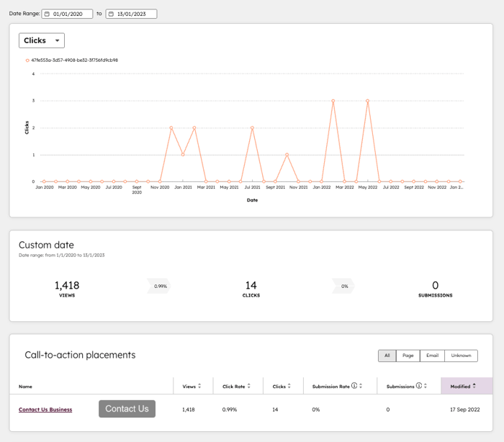Click the Modified column header label

click(460, 387)
